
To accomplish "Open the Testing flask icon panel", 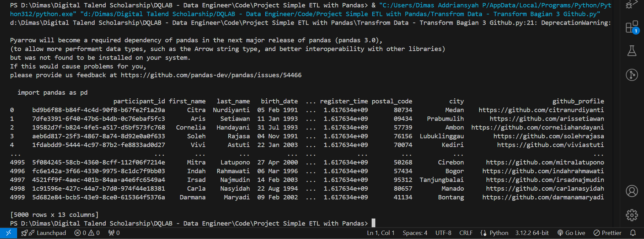I will [x=632, y=51].
